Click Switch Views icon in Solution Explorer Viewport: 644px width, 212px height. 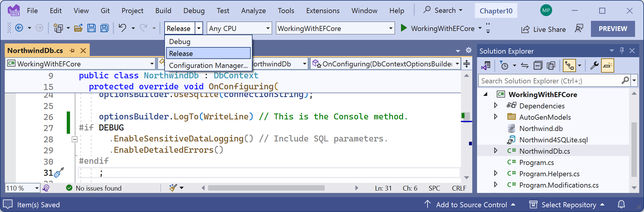click(x=486, y=66)
